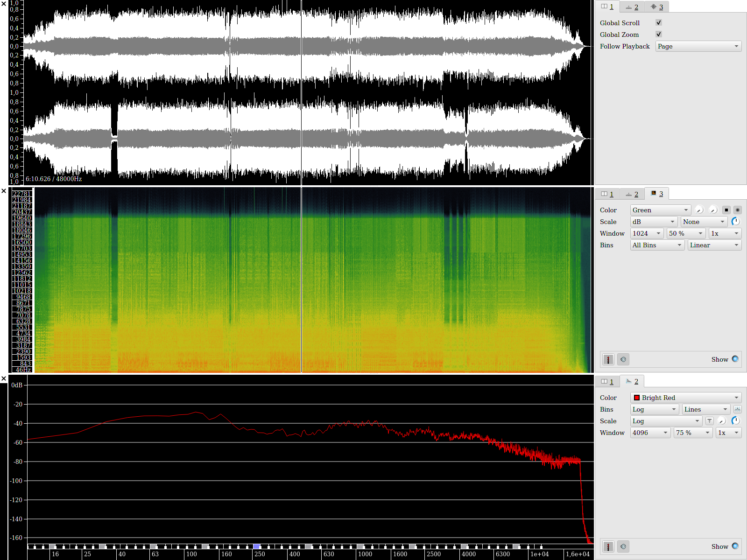The width and height of the screenshot is (747, 560).
Task: Click the white playback cursor line in waveform
Action: tap(301, 92)
